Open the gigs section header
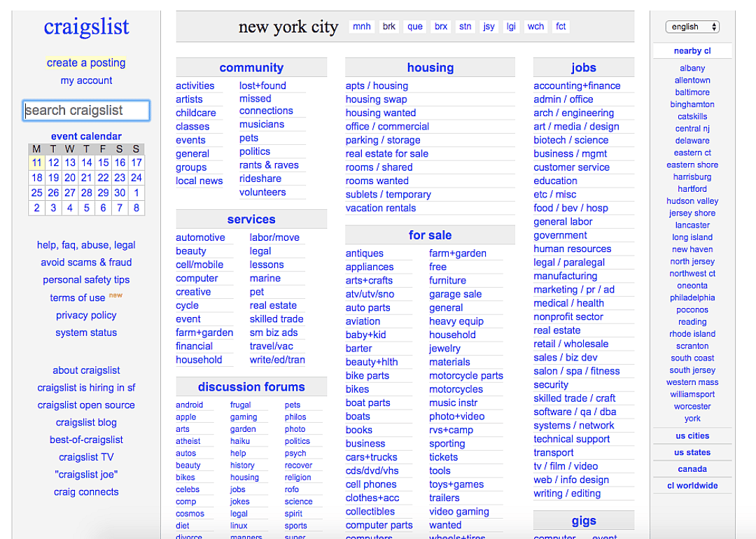 click(583, 521)
